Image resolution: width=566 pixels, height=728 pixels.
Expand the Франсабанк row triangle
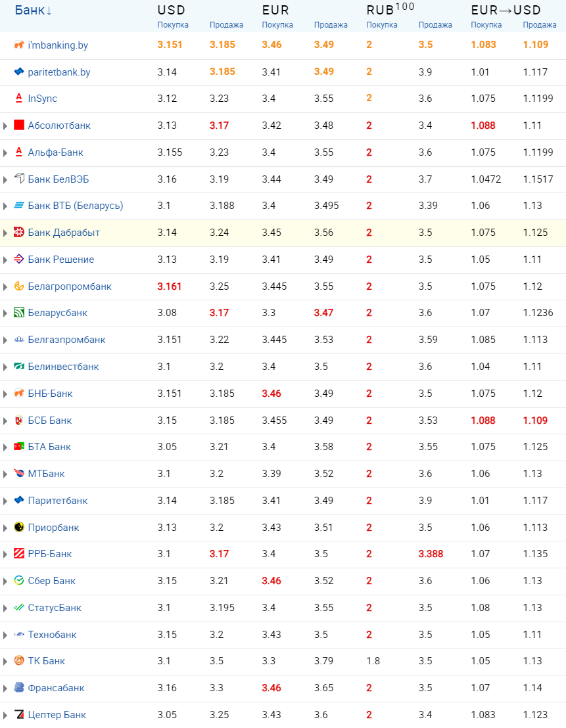5,688
